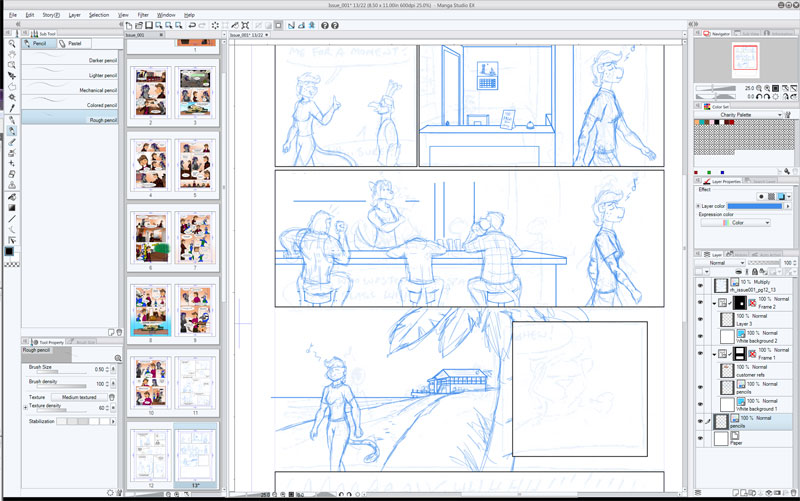Open the Charity Palette dropdown
This screenshot has width=800, height=501.
coord(738,115)
